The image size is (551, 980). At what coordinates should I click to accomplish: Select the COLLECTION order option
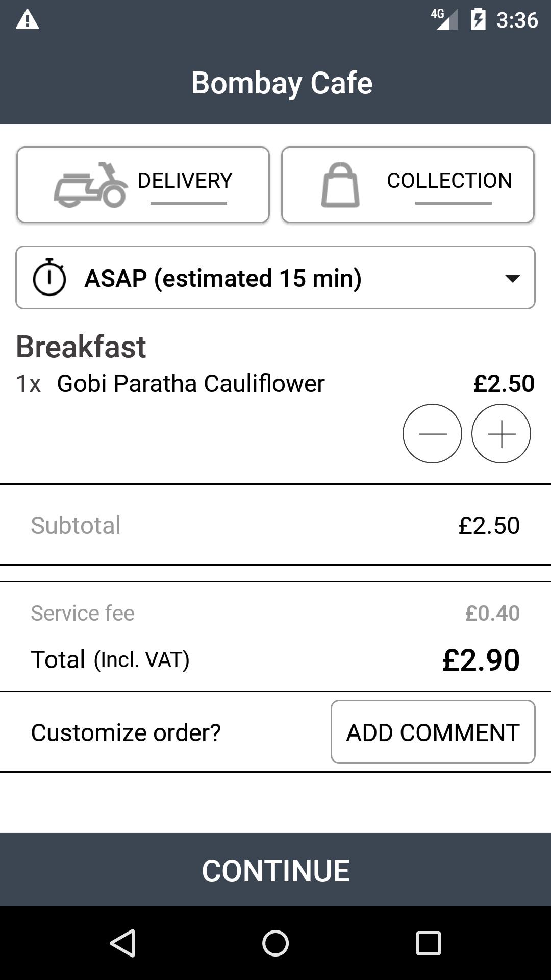(x=408, y=185)
